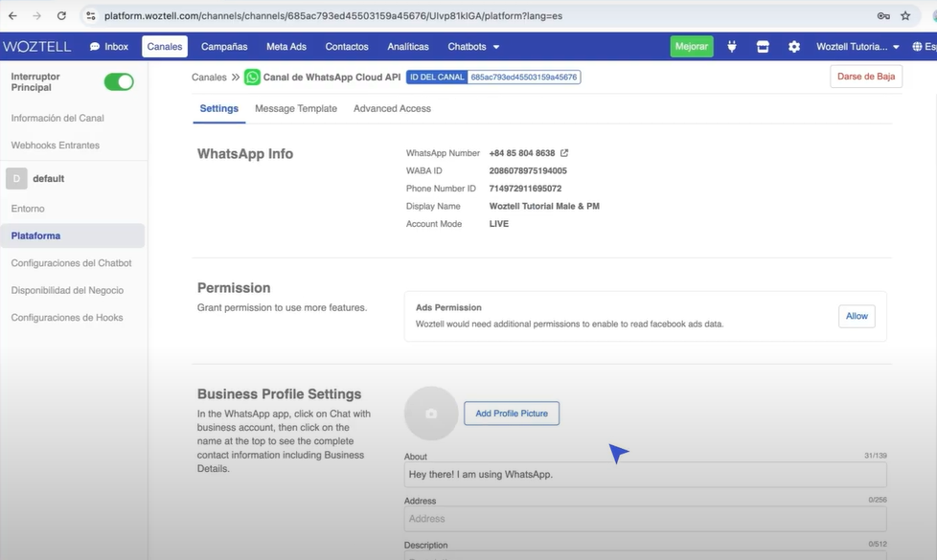Open Analíticas section
The height and width of the screenshot is (560, 937).
pyautogui.click(x=408, y=47)
